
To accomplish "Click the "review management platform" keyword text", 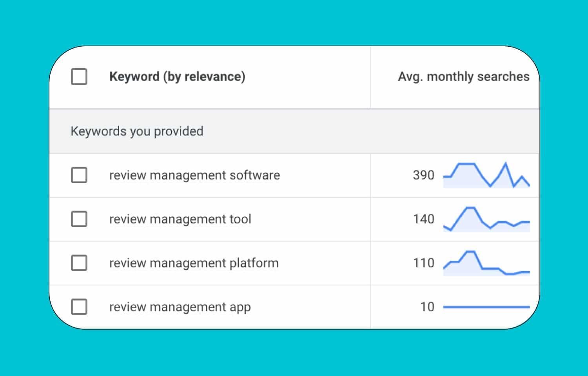I will click(194, 263).
